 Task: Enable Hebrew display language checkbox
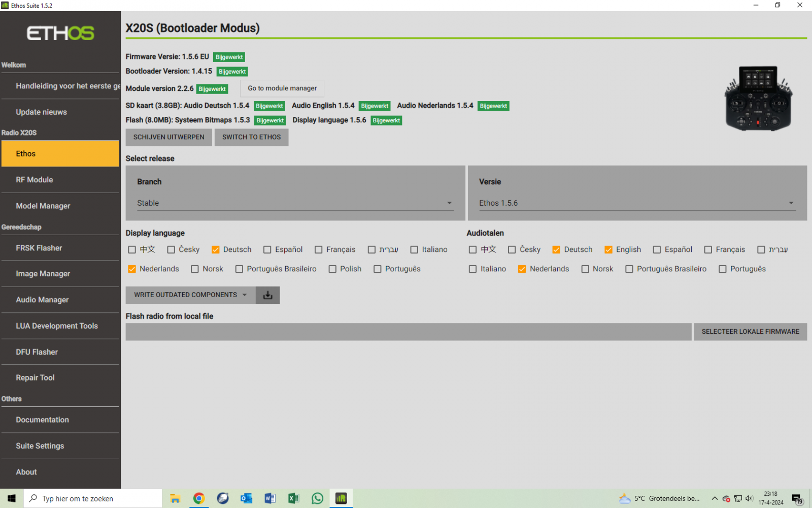coord(371,249)
